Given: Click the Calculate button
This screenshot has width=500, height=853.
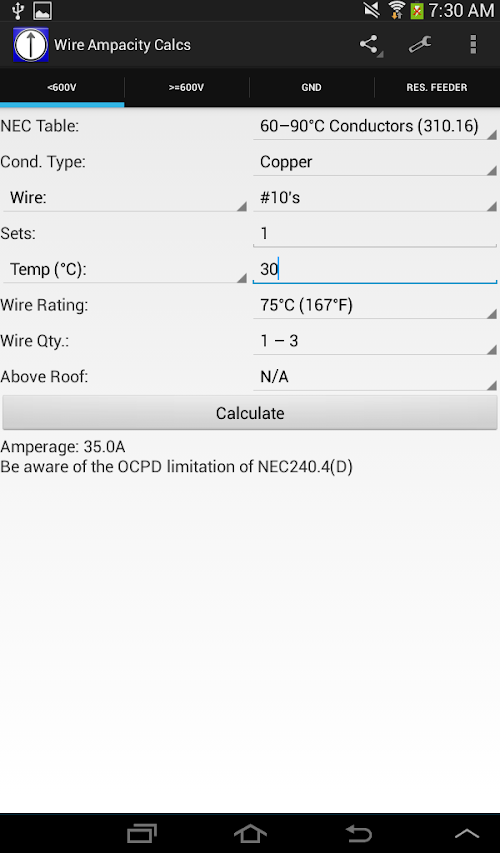Looking at the screenshot, I should pyautogui.click(x=250, y=413).
